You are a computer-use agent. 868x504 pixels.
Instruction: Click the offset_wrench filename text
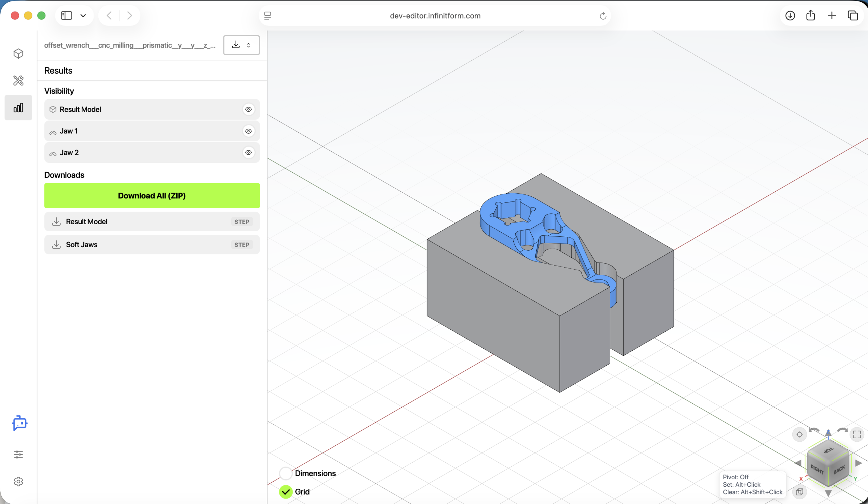[130, 45]
